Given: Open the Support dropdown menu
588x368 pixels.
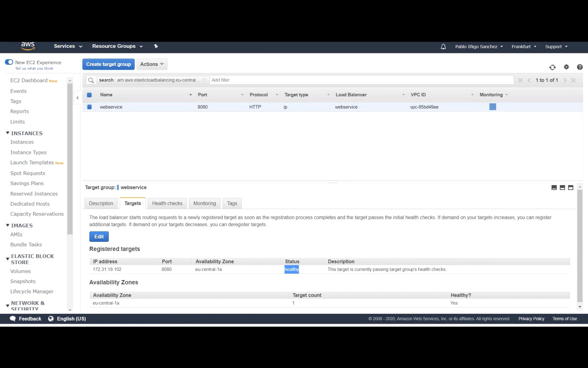Looking at the screenshot, I should 556,46.
